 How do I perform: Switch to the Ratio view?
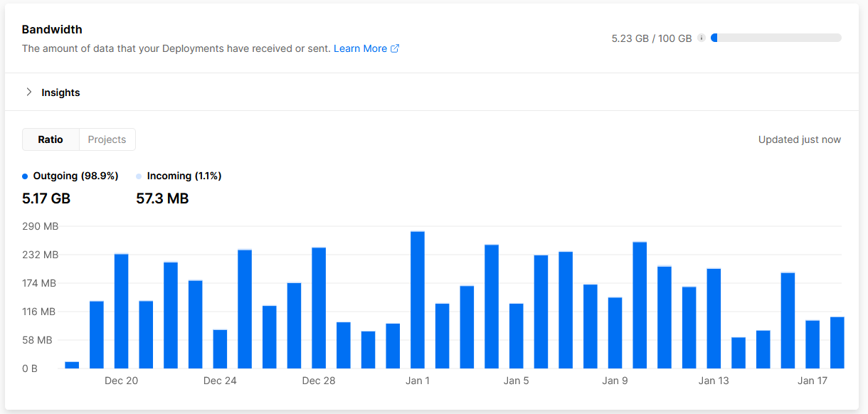pyautogui.click(x=51, y=139)
